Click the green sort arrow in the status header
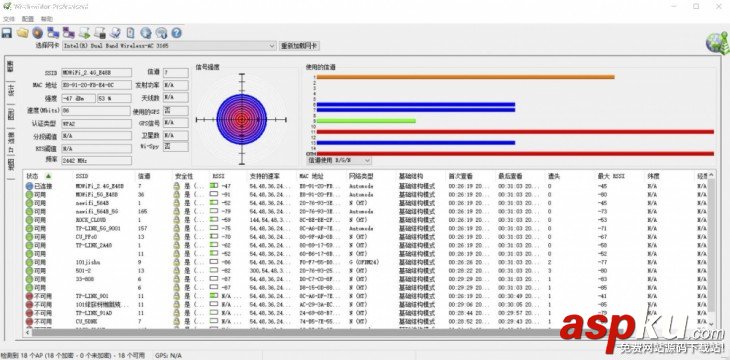This screenshot has height=360, width=730. (48, 176)
